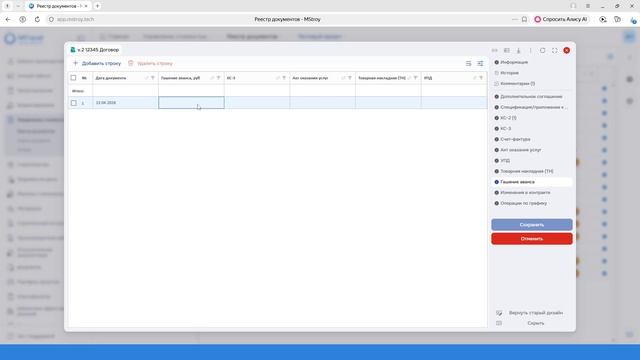Click edit pencil icon in Гашение аванса header
The image size is (640, 360).
click(x=212, y=78)
